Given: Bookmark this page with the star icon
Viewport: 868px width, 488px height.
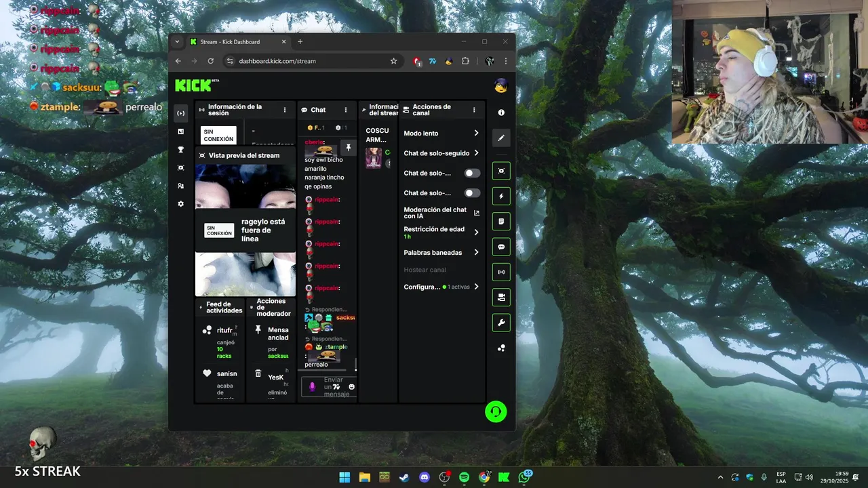Looking at the screenshot, I should [393, 61].
